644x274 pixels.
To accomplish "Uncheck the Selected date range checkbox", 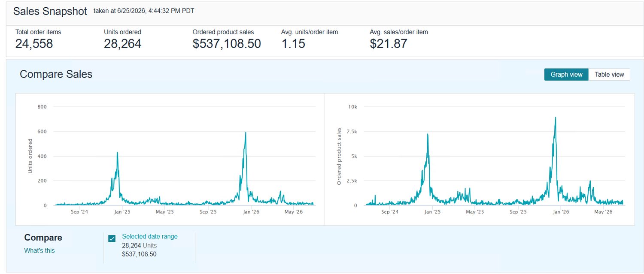I will pyautogui.click(x=112, y=239).
